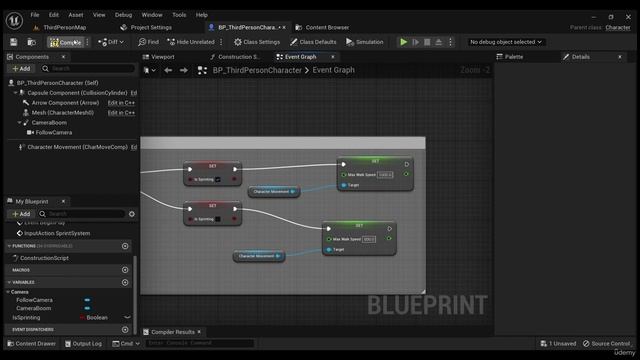Open Source Control status
640x360 pixels.
[607, 344]
